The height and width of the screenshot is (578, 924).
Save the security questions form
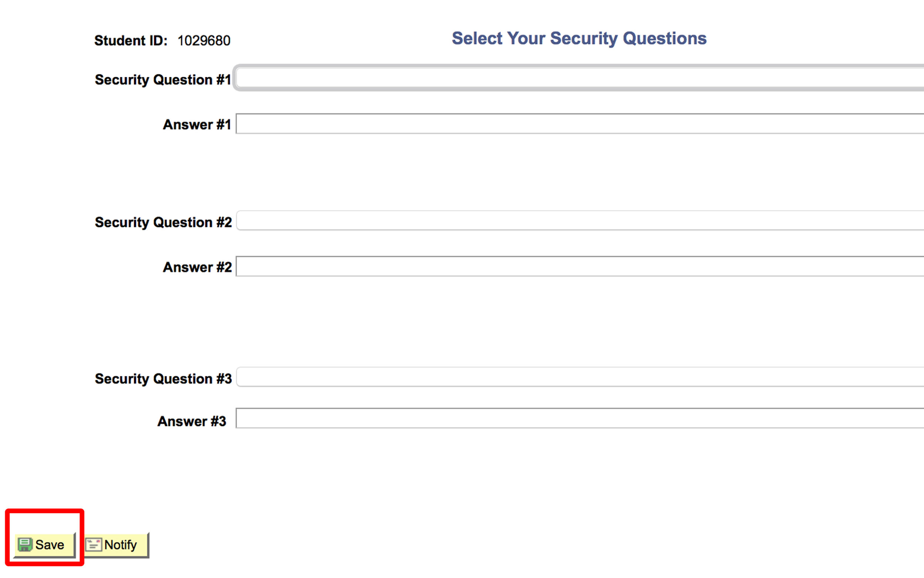tap(45, 545)
